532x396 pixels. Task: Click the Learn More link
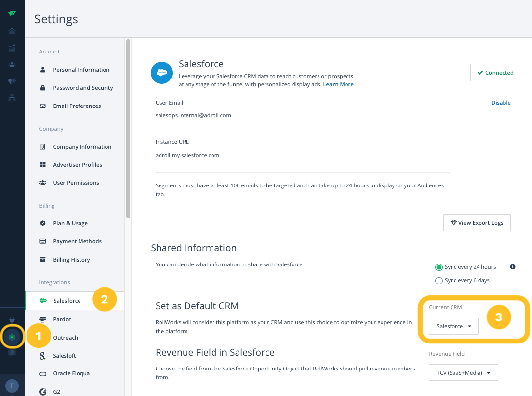(338, 84)
